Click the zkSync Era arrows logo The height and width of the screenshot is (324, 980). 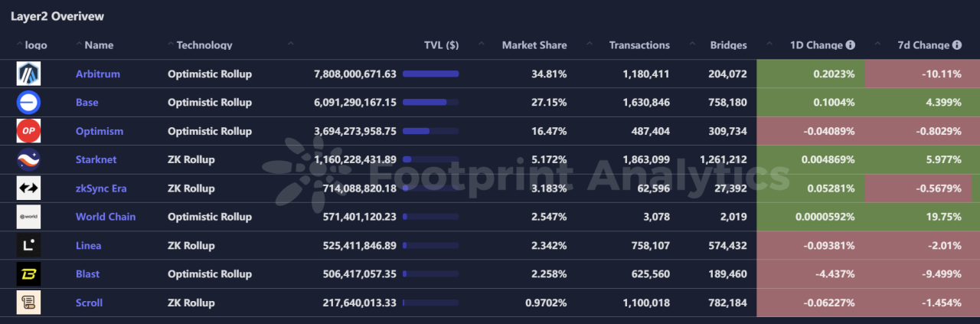coord(28,188)
